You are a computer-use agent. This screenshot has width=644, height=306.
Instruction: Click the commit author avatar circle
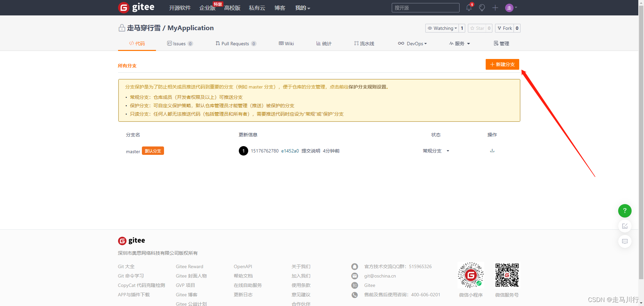(244, 151)
